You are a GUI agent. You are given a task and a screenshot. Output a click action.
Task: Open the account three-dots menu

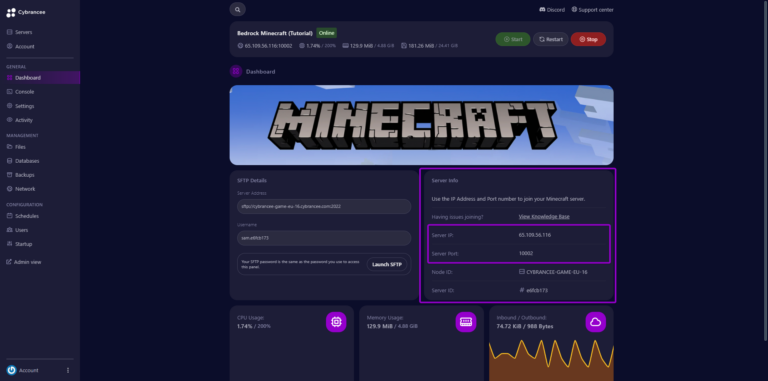pyautogui.click(x=68, y=370)
